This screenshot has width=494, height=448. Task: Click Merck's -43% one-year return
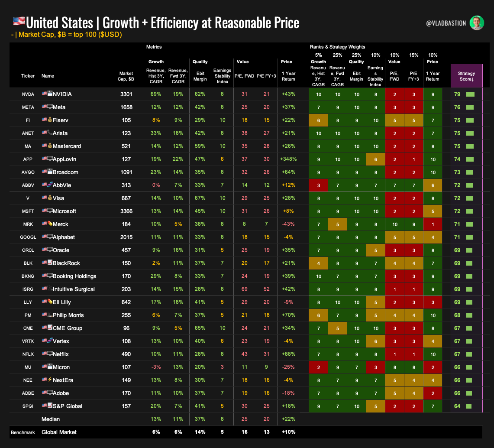[288, 224]
